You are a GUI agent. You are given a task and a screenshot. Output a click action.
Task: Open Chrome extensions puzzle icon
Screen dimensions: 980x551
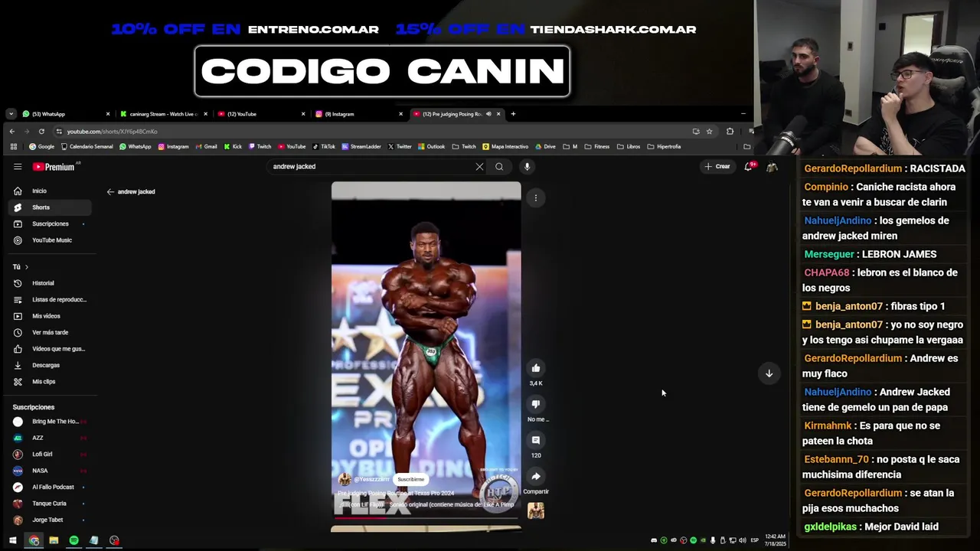[x=730, y=132]
